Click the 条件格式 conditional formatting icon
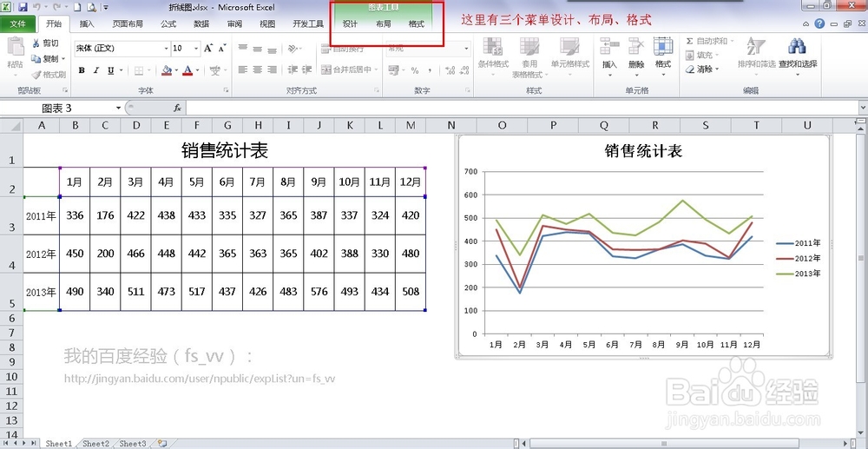 (493, 47)
